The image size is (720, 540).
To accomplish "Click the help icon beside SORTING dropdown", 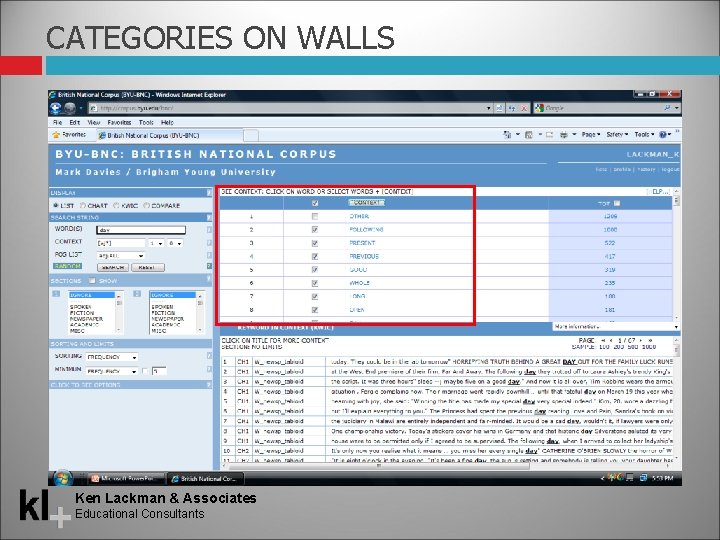I will pyautogui.click(x=209, y=356).
